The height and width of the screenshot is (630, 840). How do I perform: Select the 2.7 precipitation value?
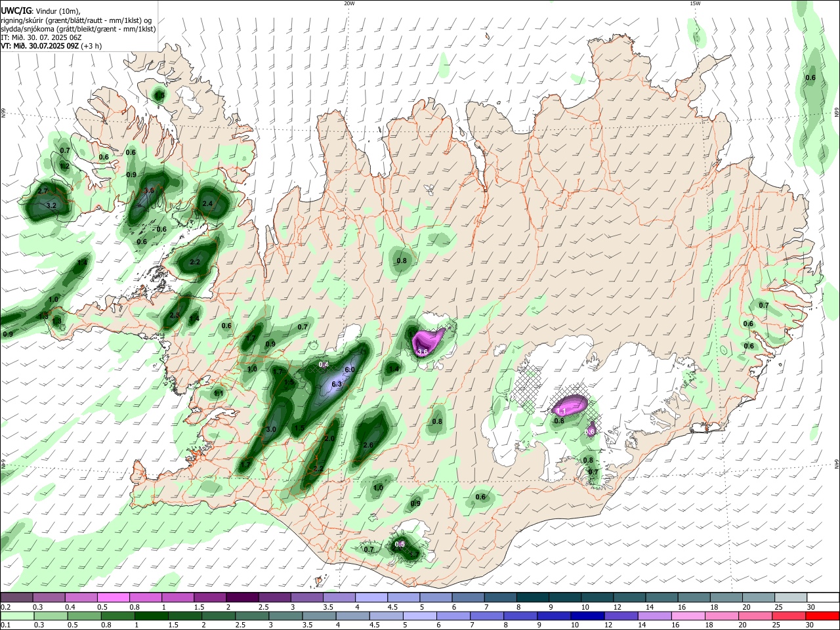(x=43, y=191)
